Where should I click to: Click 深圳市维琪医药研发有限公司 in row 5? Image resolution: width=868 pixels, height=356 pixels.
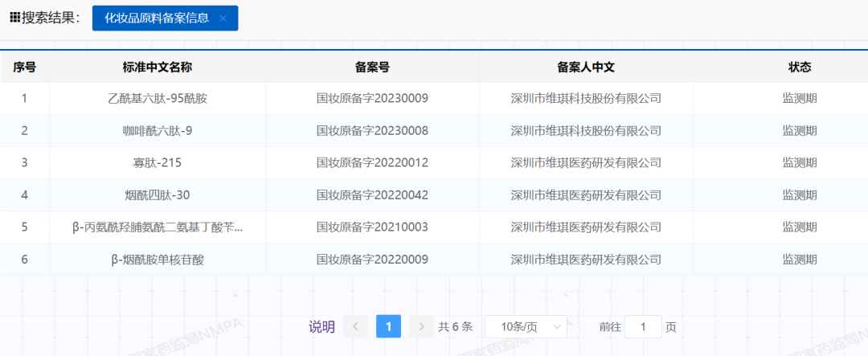(x=586, y=227)
